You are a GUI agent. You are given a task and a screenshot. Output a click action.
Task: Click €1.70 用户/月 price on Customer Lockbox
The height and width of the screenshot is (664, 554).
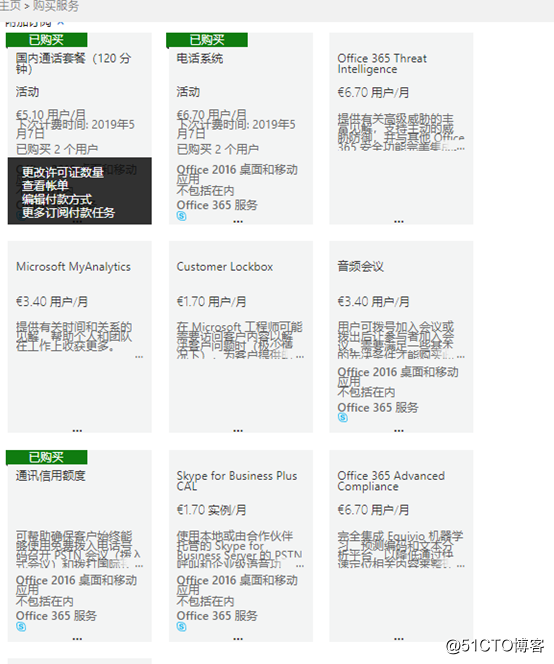(211, 302)
